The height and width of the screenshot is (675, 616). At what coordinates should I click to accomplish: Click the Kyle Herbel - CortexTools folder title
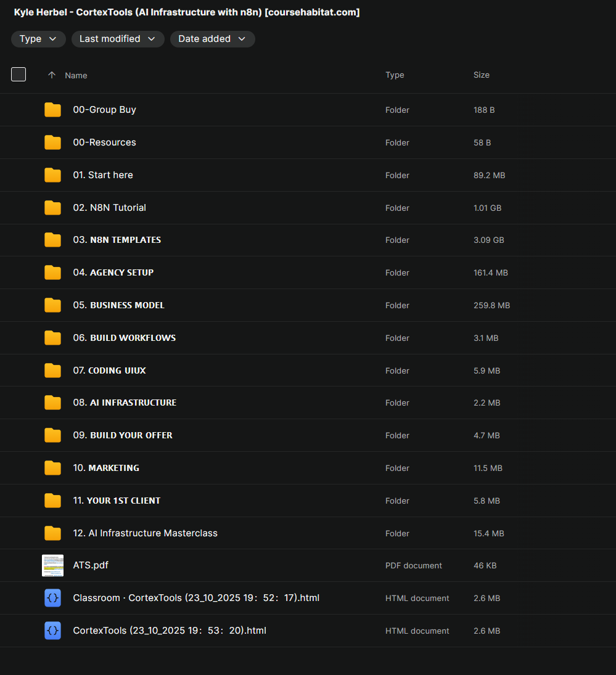187,12
